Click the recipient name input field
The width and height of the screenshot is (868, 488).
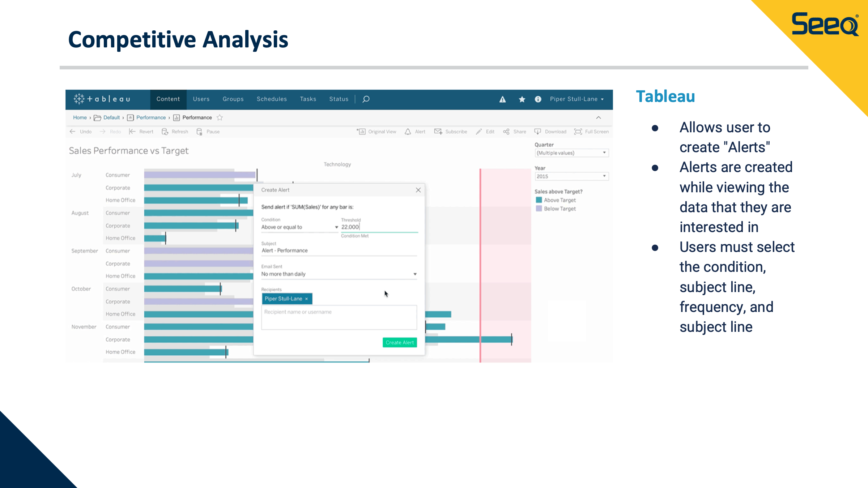coord(339,317)
